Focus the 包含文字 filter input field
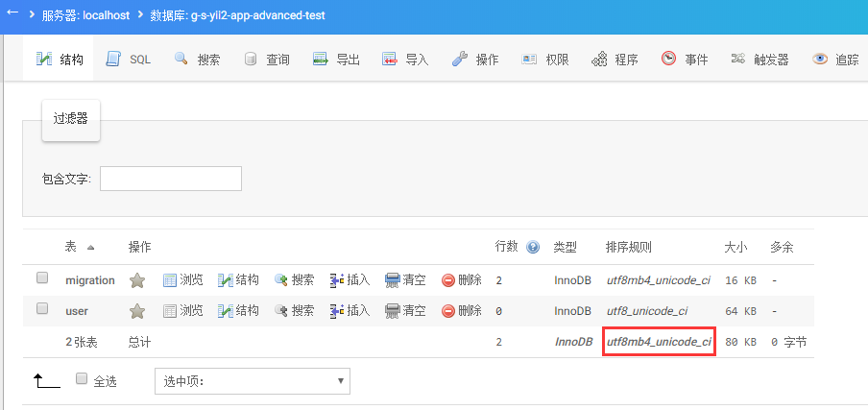Screen dimensions: 868x410 (x=171, y=179)
